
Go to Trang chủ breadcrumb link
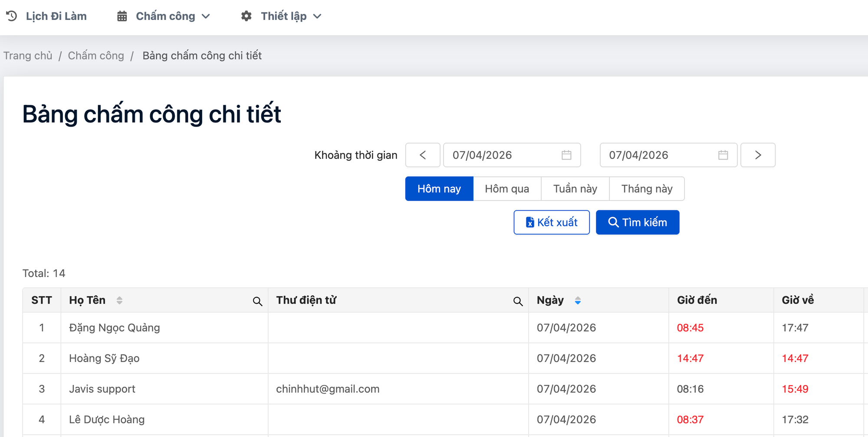coord(28,55)
